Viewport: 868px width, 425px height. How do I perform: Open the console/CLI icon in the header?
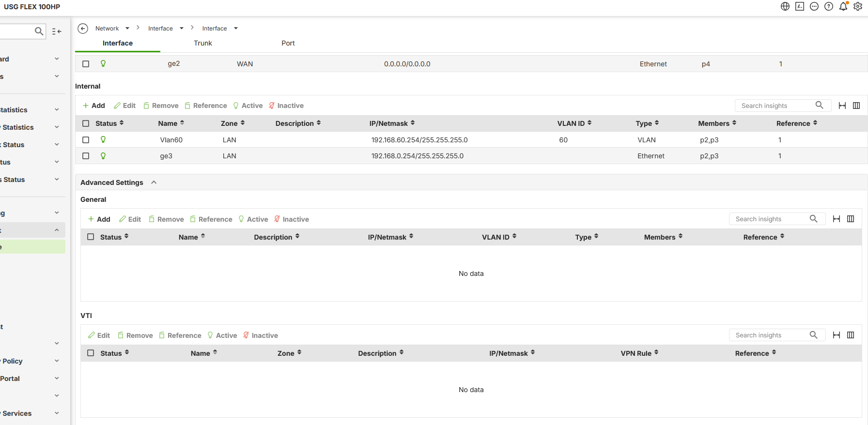tap(800, 6)
